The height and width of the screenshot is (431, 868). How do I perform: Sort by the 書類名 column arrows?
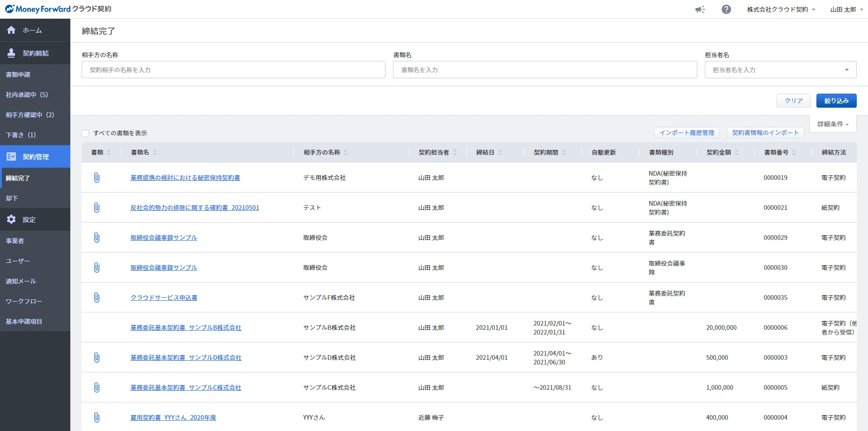155,152
